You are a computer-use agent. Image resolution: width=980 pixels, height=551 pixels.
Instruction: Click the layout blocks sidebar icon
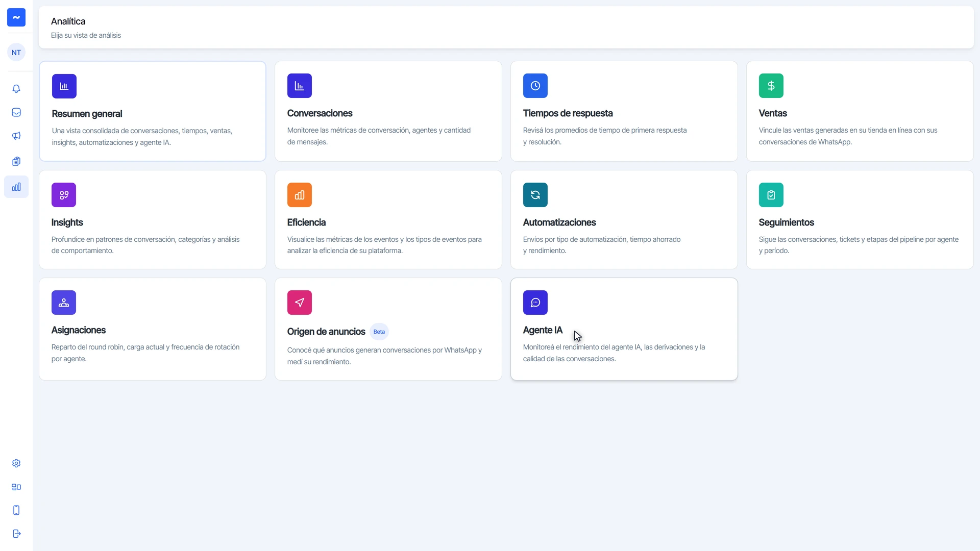[x=16, y=487]
